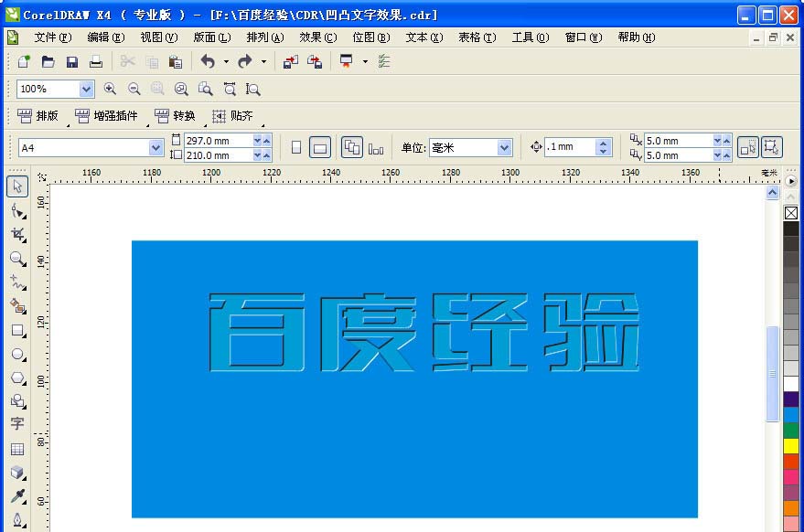Open the 工具 menu
804x532 pixels.
click(531, 37)
